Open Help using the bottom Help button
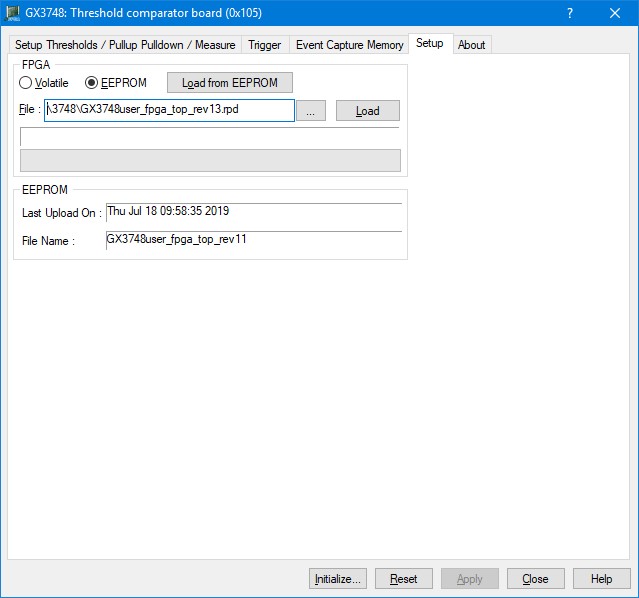This screenshot has height=598, width=639. tap(601, 579)
